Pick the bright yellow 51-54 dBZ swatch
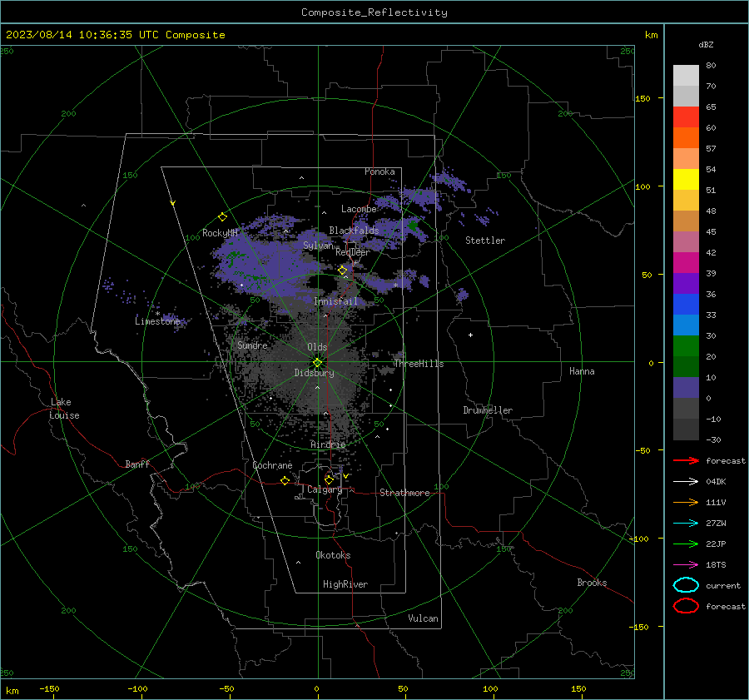 [x=686, y=180]
